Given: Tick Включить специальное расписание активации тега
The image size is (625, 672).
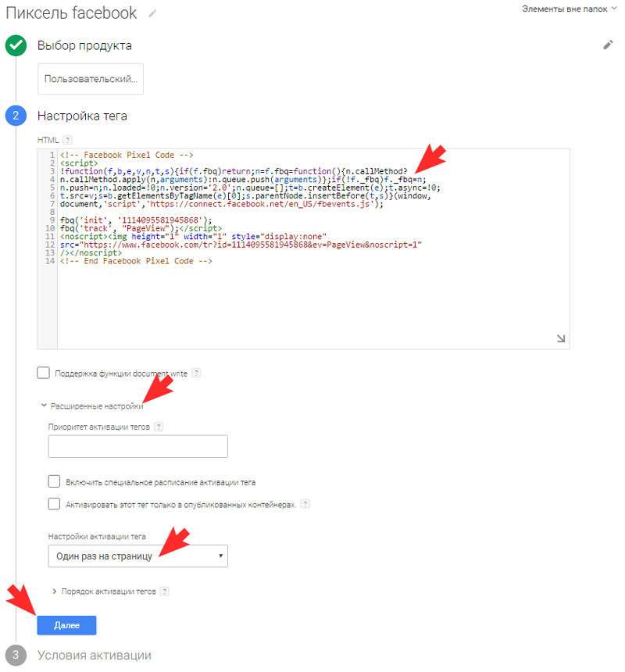Looking at the screenshot, I should click(54, 481).
